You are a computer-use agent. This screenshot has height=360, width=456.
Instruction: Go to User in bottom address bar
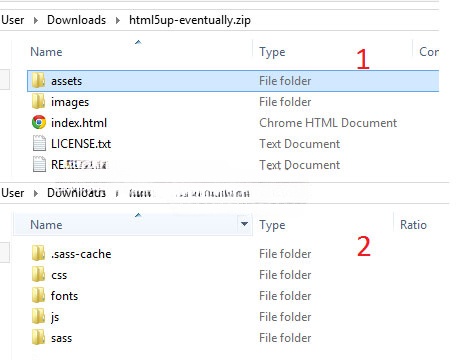pyautogui.click(x=13, y=193)
